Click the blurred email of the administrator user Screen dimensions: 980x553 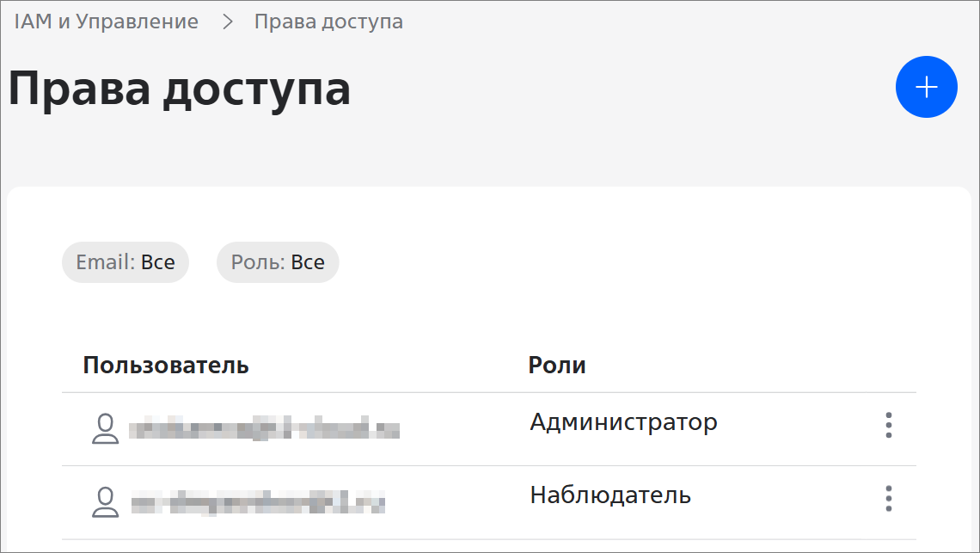click(x=265, y=427)
